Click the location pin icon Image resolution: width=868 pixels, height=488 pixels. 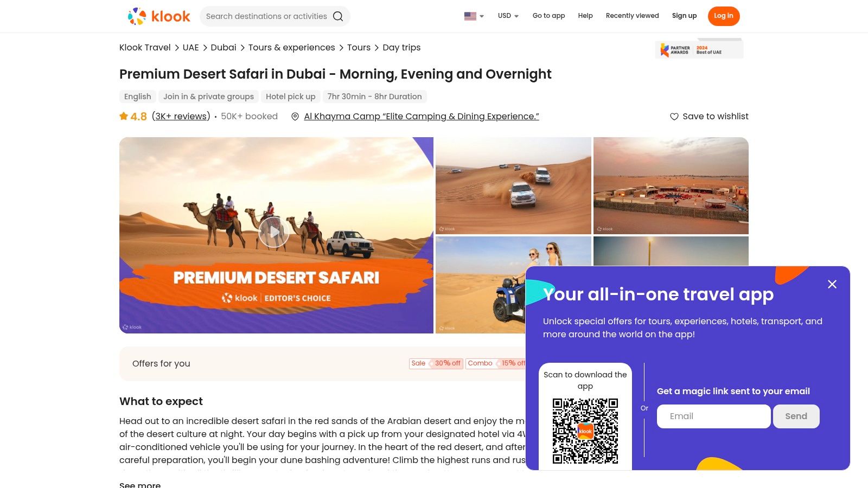(295, 117)
